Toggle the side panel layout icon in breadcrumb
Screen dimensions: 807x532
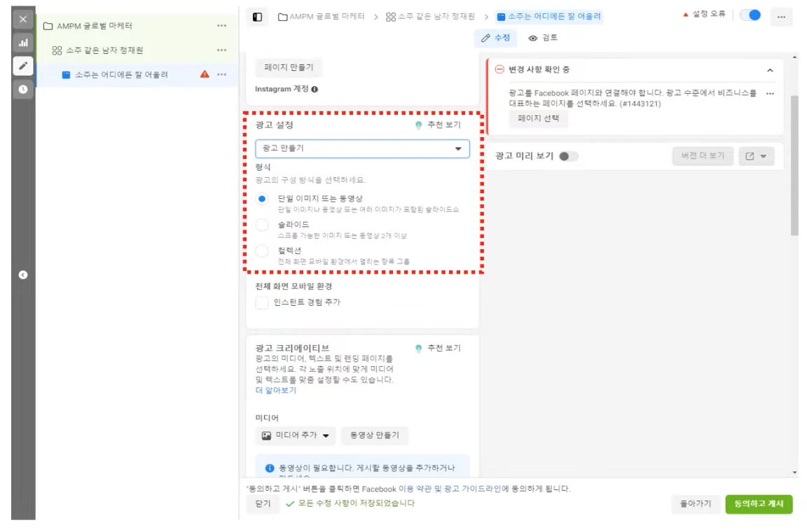pos(257,16)
